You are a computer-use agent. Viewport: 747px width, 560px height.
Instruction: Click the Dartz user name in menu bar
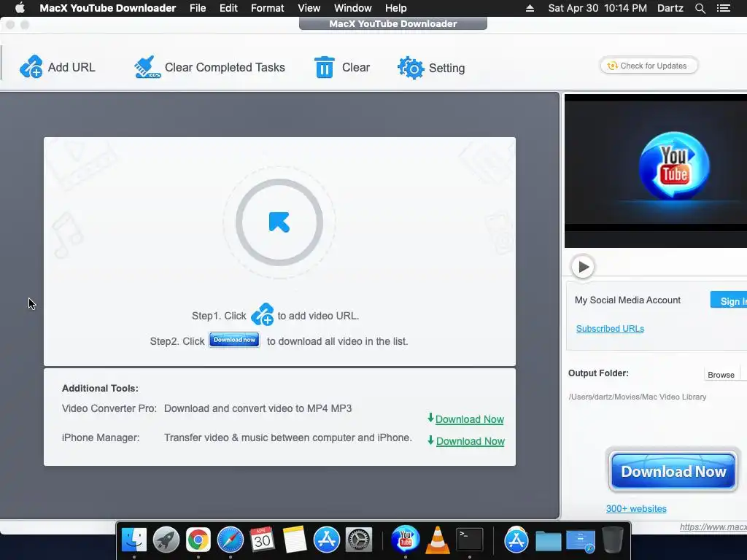pyautogui.click(x=670, y=8)
